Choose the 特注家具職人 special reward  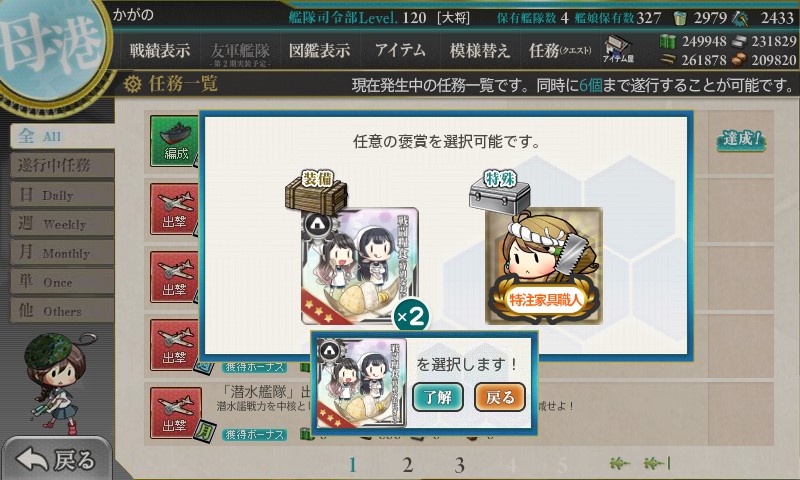(x=544, y=266)
